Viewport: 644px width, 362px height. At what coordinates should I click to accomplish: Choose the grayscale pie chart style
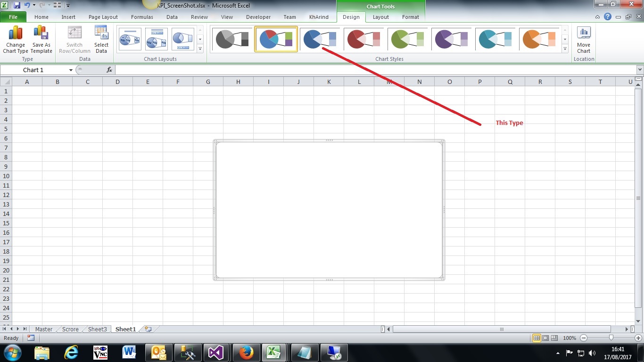[232, 39]
